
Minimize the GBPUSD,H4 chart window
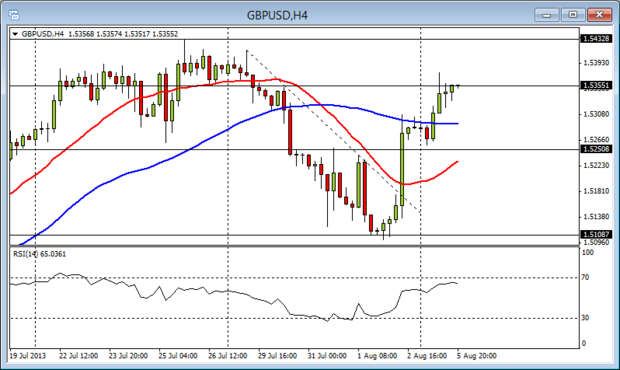(x=547, y=15)
